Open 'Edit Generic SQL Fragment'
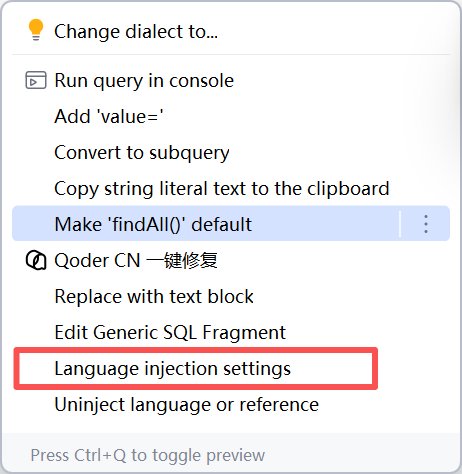This screenshot has width=462, height=474. coord(170,332)
